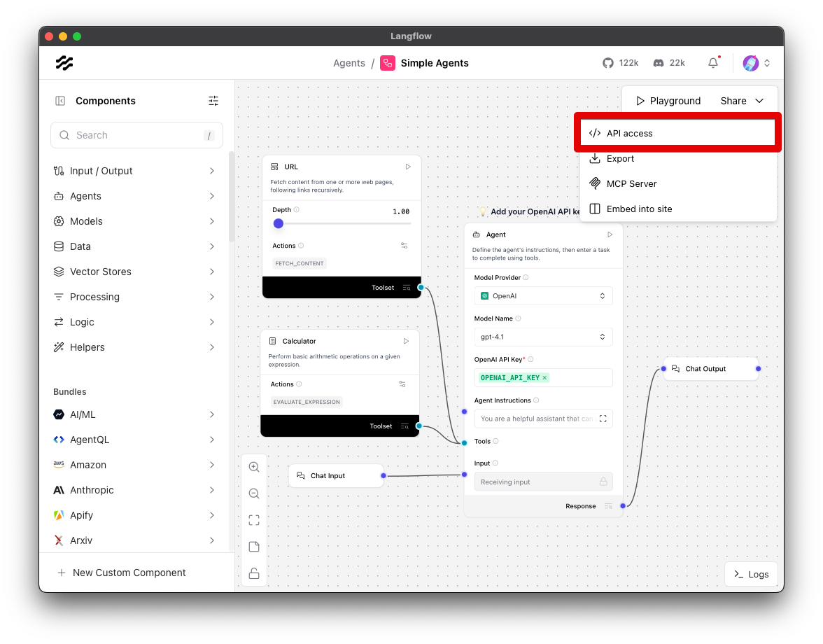
Task: Toggle tool mode on the URL component's Actions
Action: click(404, 246)
